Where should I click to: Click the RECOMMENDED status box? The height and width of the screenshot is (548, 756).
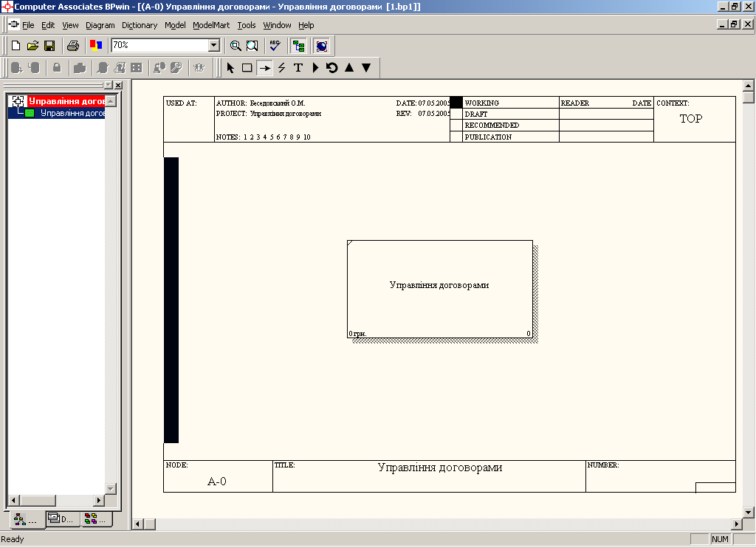456,125
